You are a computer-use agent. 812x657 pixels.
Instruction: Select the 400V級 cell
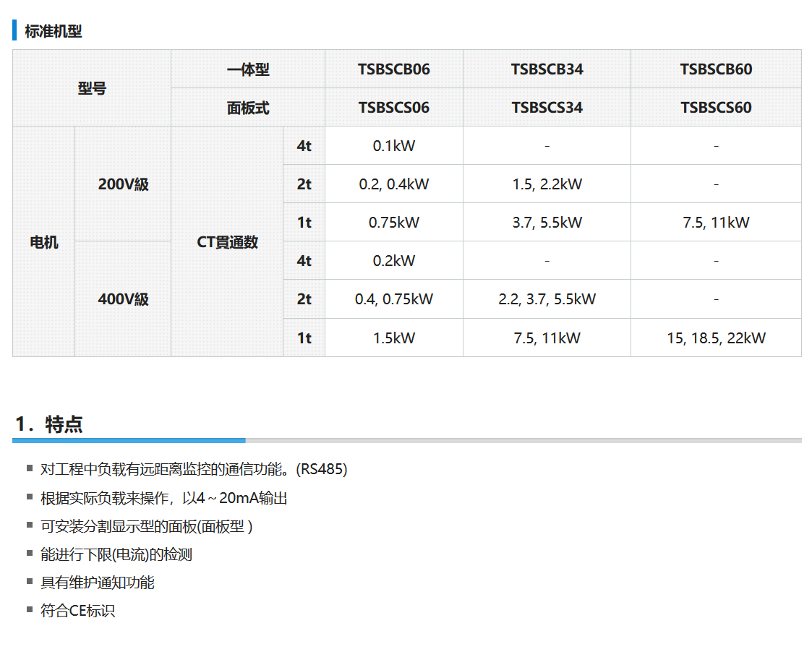click(123, 299)
